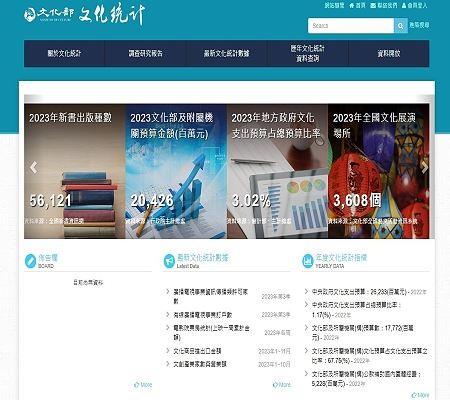This screenshot has height=400, width=450.
Task: Open 有線廣播電視事業訂戶數 data link
Action: [x=203, y=315]
